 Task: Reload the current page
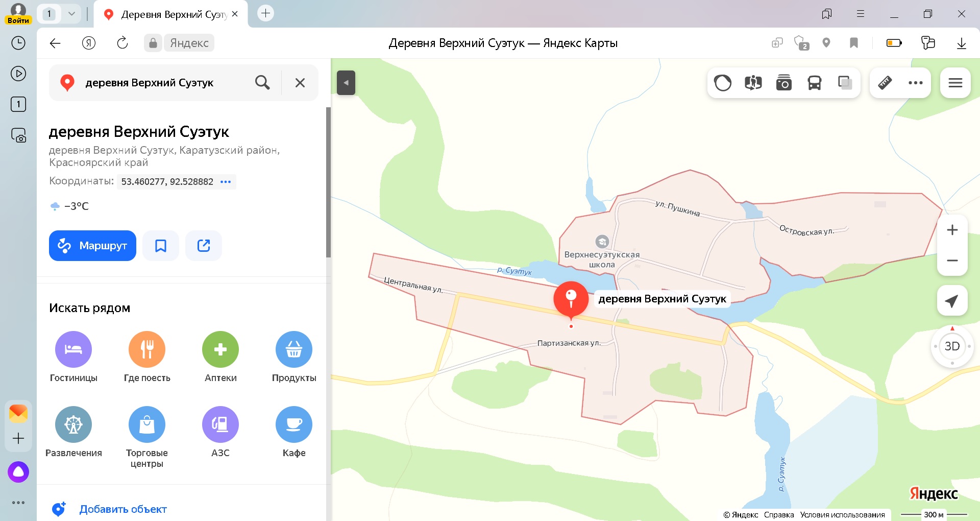click(x=122, y=43)
